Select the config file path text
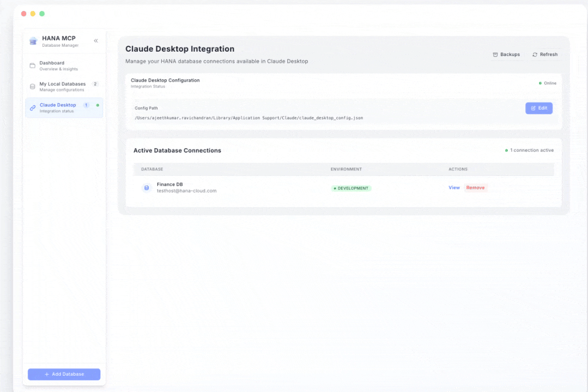The image size is (588, 392). click(x=248, y=118)
